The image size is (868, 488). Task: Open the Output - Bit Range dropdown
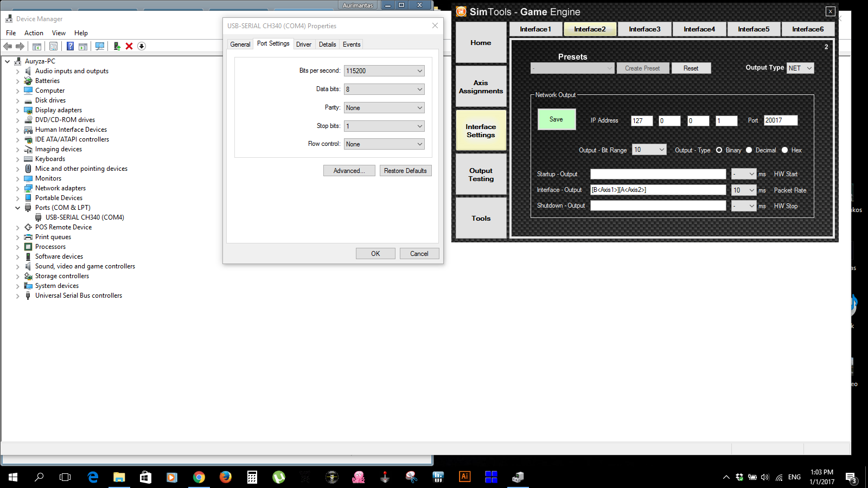tap(649, 150)
